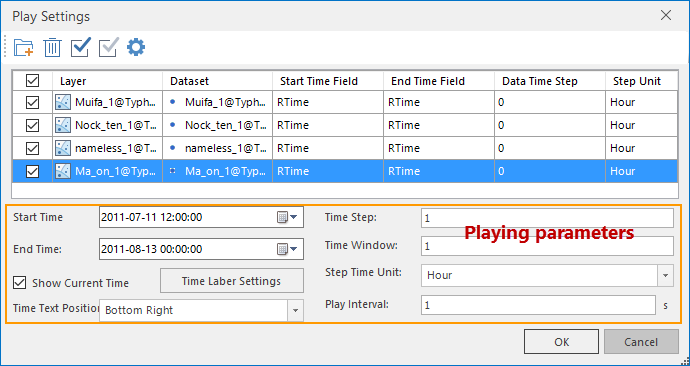Select Muifa_1 row Step Unit Hour
This screenshot has width=690, height=366.
642,102
